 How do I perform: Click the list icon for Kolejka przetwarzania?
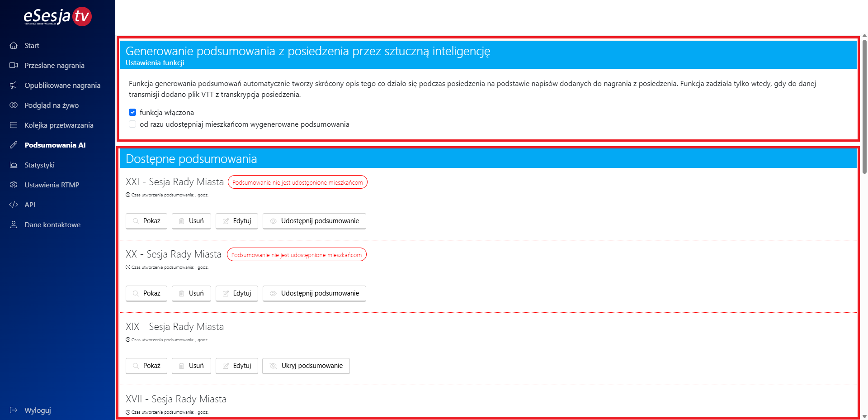pyautogui.click(x=14, y=125)
